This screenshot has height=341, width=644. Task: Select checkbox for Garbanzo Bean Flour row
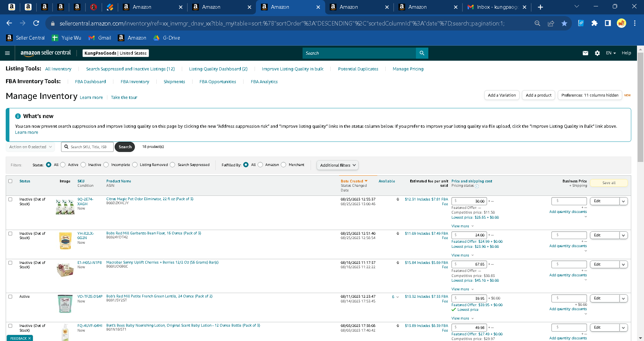click(x=10, y=233)
